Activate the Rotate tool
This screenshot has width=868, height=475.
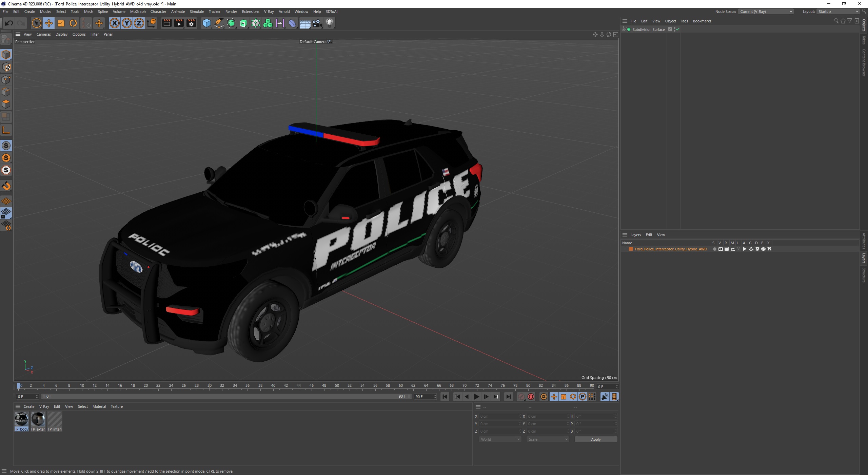(x=73, y=23)
